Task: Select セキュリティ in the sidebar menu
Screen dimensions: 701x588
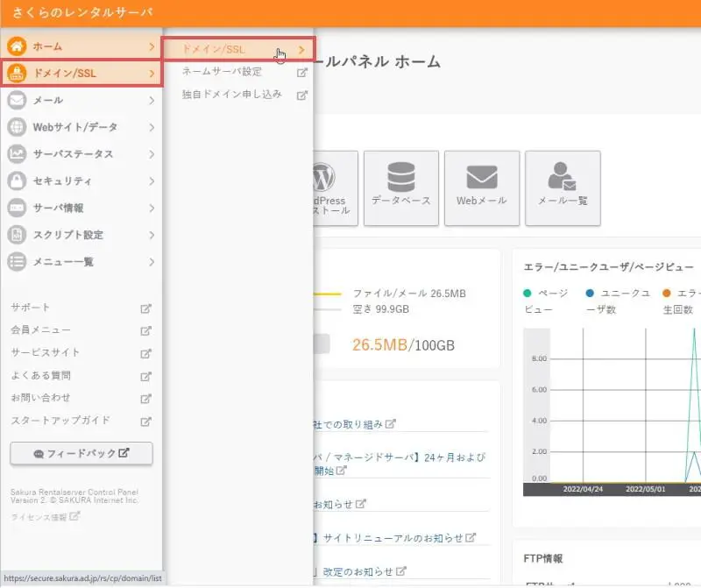Action: click(81, 181)
